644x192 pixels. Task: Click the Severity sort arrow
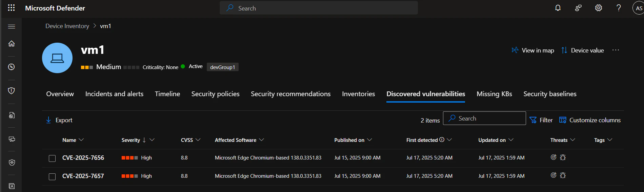pyautogui.click(x=144, y=140)
